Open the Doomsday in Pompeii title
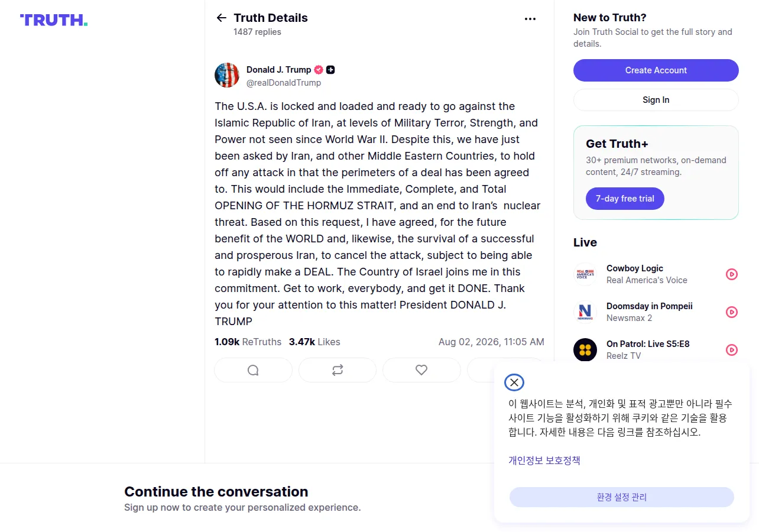This screenshot has height=532, width=759. pos(650,306)
